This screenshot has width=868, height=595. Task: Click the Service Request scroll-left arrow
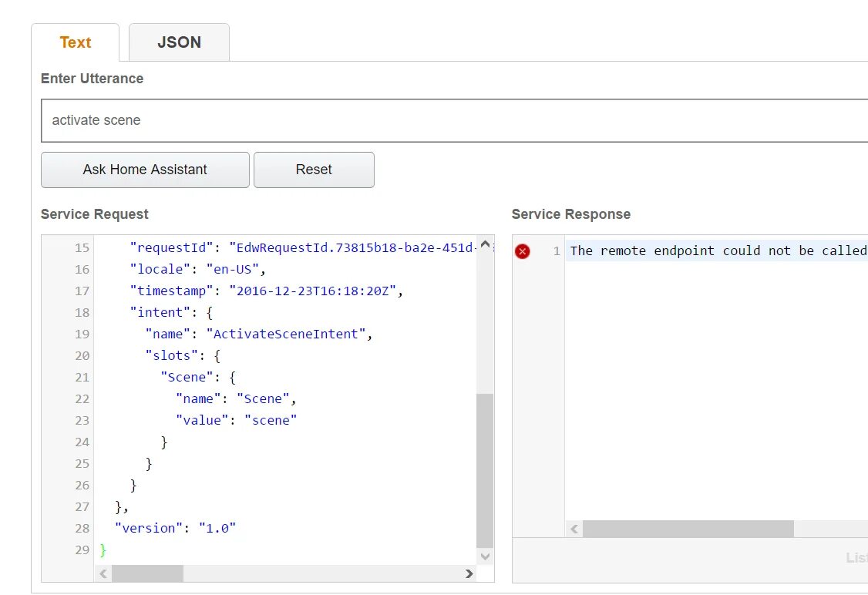click(x=100, y=573)
